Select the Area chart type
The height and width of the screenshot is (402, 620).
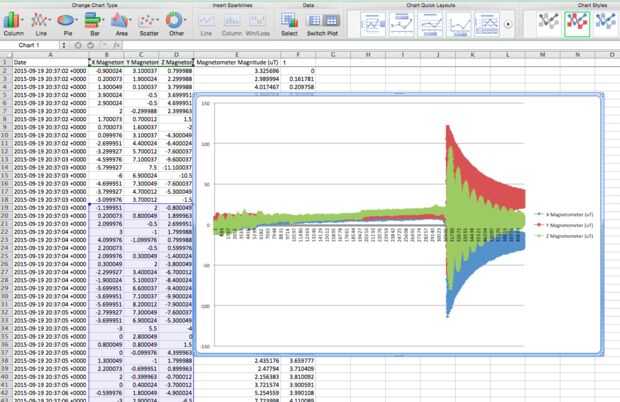point(121,24)
